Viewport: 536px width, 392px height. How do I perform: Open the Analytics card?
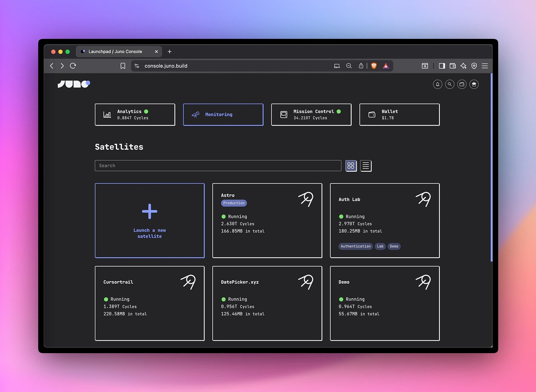[135, 114]
